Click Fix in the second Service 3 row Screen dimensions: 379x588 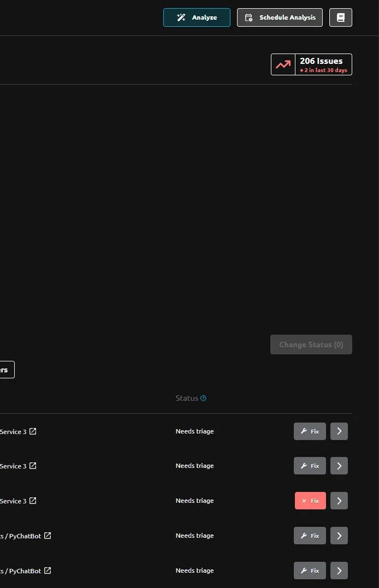(310, 466)
